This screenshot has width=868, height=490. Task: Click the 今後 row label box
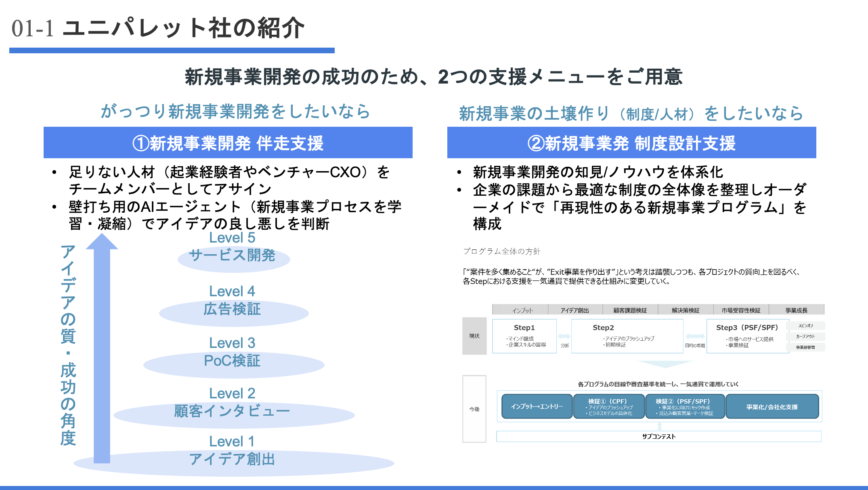[x=474, y=409]
